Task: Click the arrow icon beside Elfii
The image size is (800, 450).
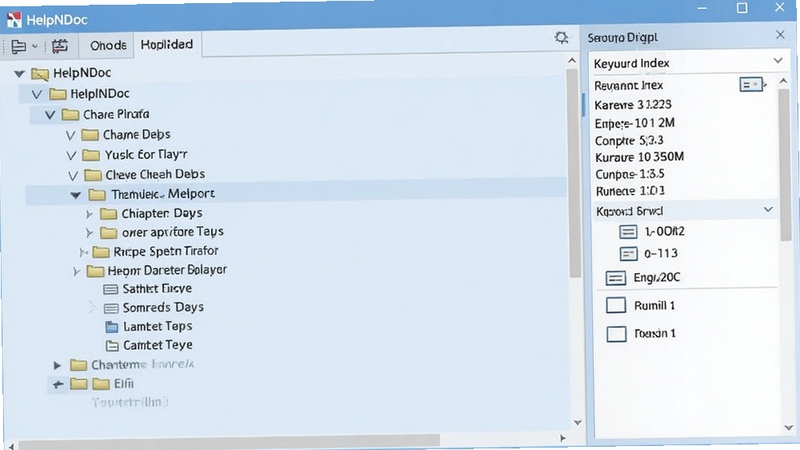Action: [58, 384]
